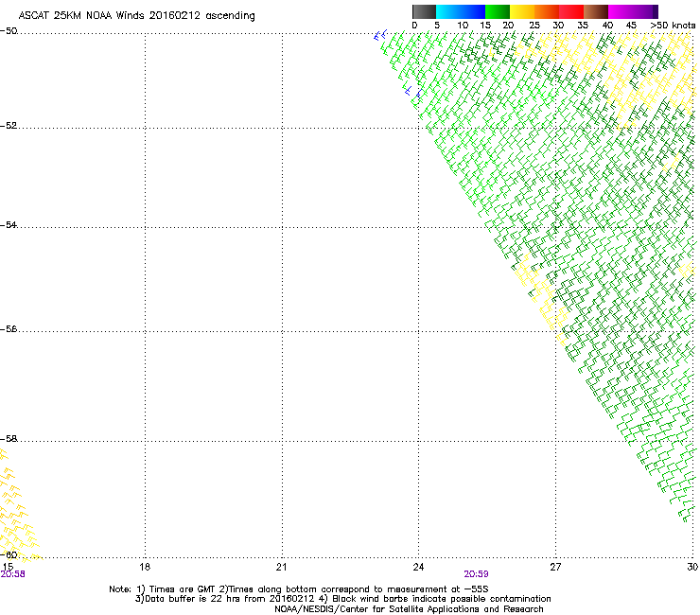Click the magenta 40–45 knots color segment
Viewport: 700px width, 615px height.
621,11
